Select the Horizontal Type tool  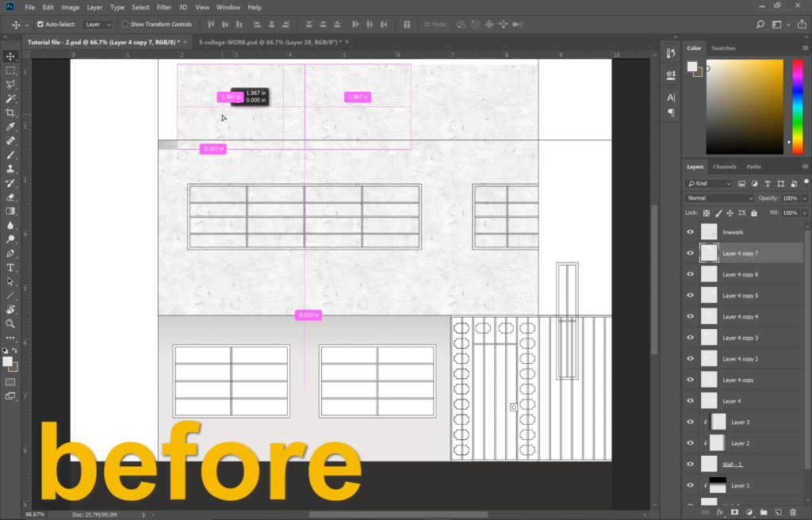point(10,268)
